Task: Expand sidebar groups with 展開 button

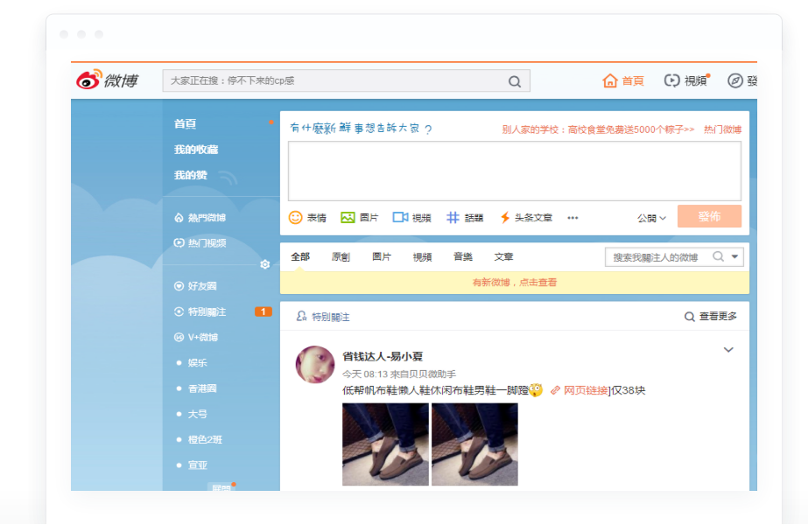Action: [x=221, y=487]
